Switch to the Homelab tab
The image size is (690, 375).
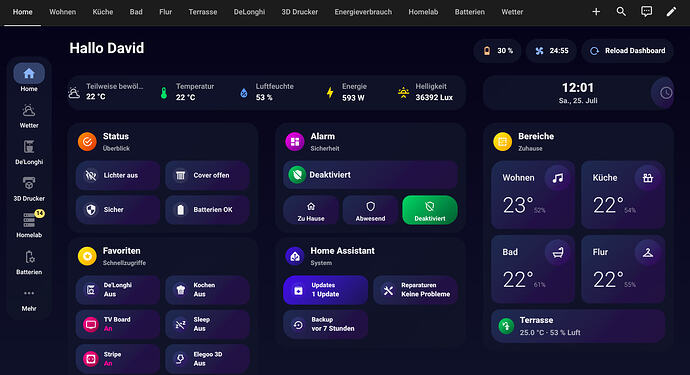pos(423,12)
